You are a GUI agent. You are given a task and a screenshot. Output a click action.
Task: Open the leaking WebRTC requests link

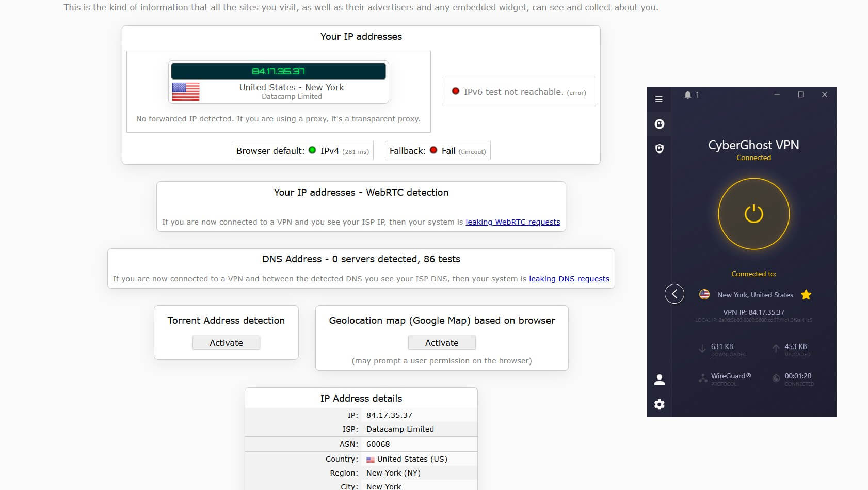point(512,222)
